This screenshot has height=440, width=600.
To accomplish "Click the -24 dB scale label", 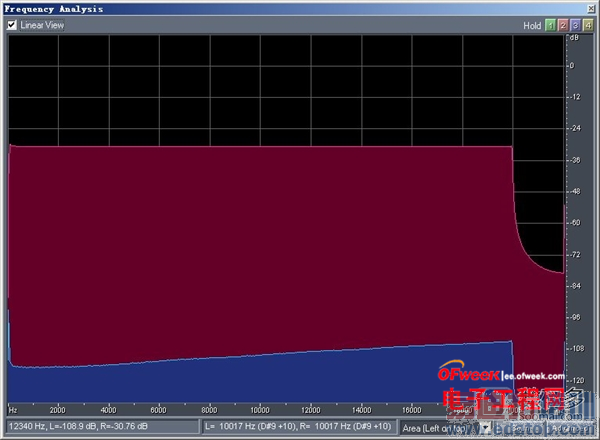I will [x=575, y=129].
